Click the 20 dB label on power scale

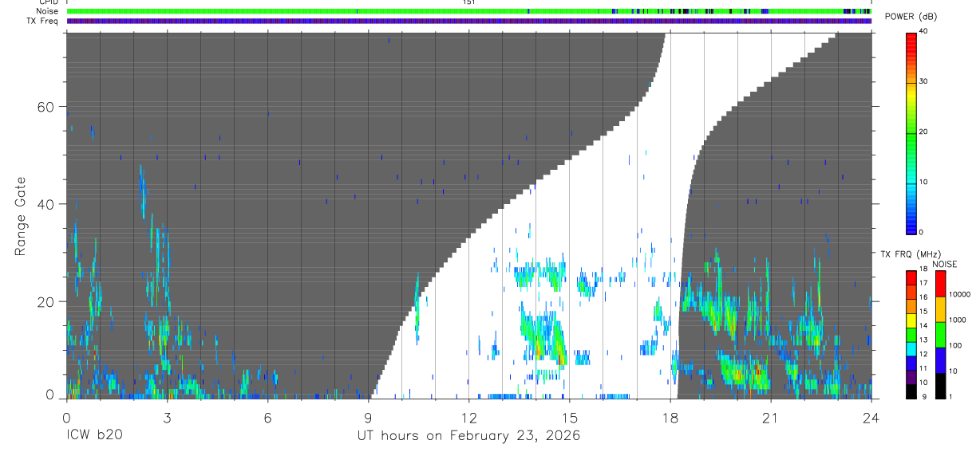[x=923, y=132]
